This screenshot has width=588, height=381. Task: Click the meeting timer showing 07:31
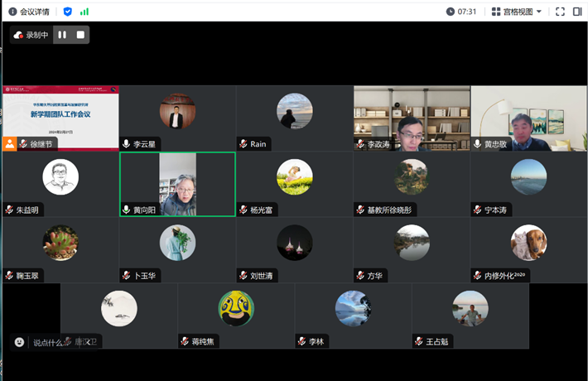tap(461, 12)
